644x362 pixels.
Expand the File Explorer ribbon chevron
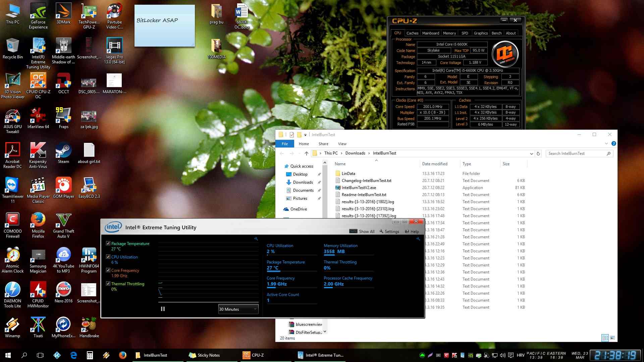[x=606, y=144]
